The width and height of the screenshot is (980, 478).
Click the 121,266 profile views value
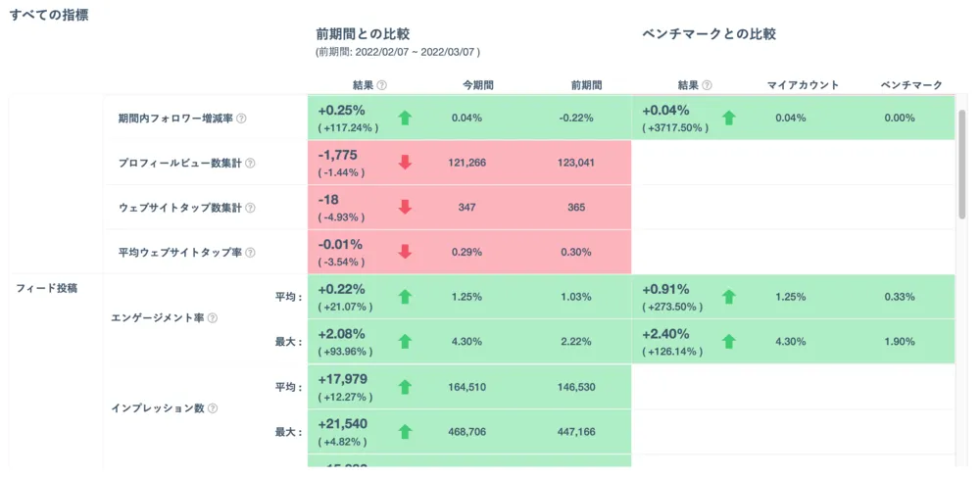point(466,163)
